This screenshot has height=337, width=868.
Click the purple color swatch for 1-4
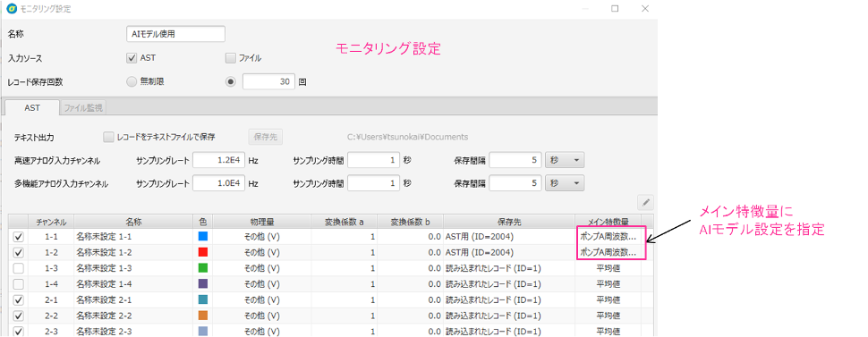(202, 284)
